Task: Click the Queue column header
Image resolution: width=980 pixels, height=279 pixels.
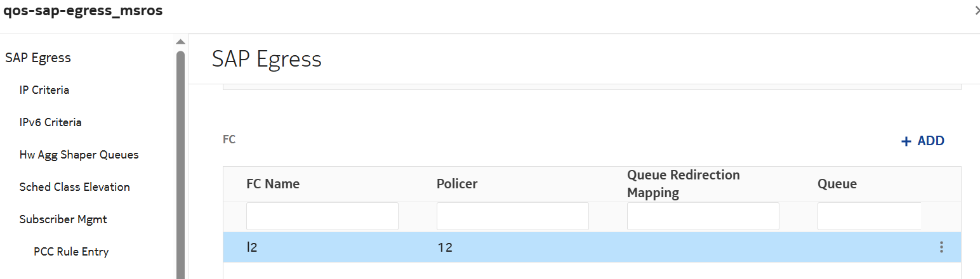Action: pyautogui.click(x=837, y=184)
